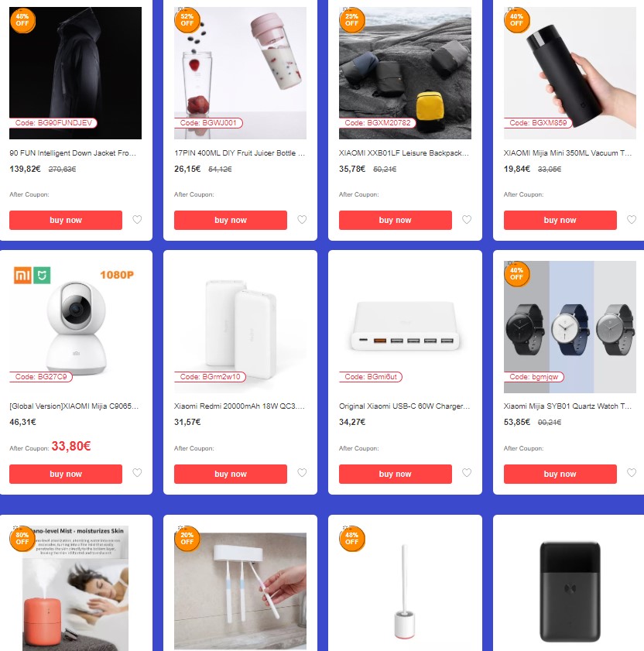Click coupon code BG90FUNDJEV label
Screen dimensions: 644x651
[x=53, y=123]
